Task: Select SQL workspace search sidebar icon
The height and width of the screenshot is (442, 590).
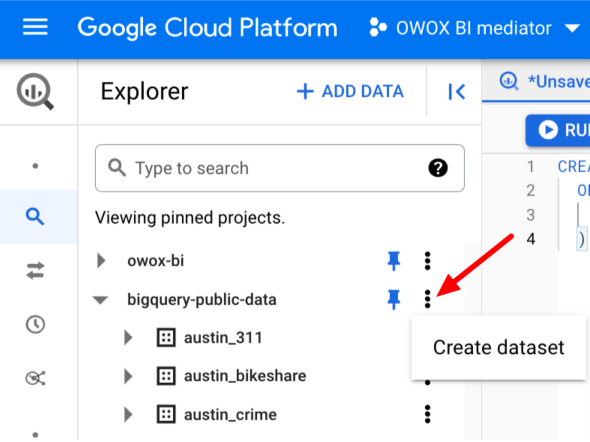Action: pyautogui.click(x=35, y=216)
